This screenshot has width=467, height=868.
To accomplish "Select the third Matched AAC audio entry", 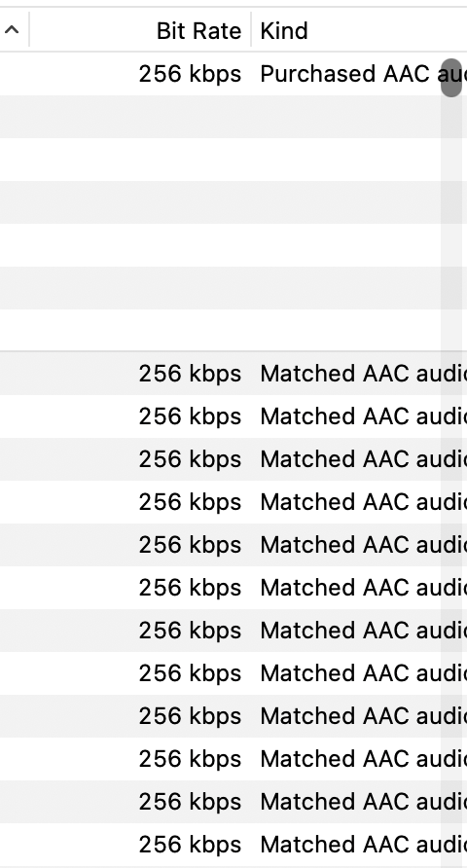I will point(233,459).
